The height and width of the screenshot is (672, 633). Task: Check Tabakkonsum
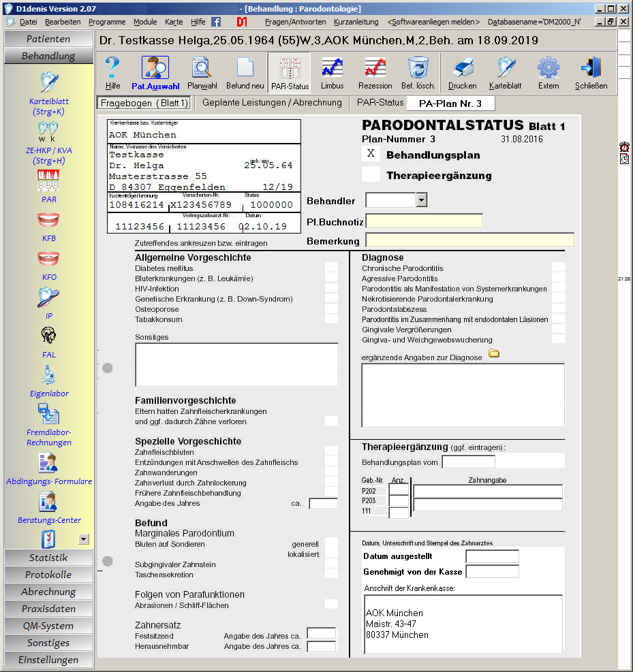[331, 319]
